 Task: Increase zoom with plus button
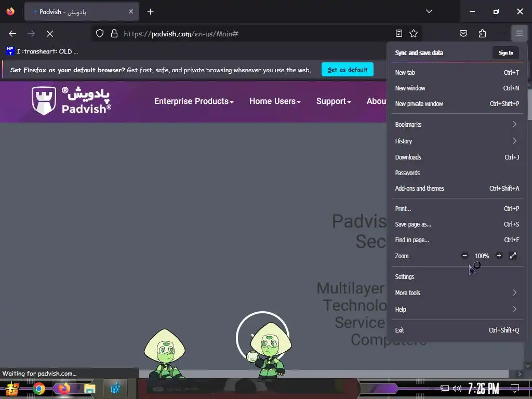point(498,256)
